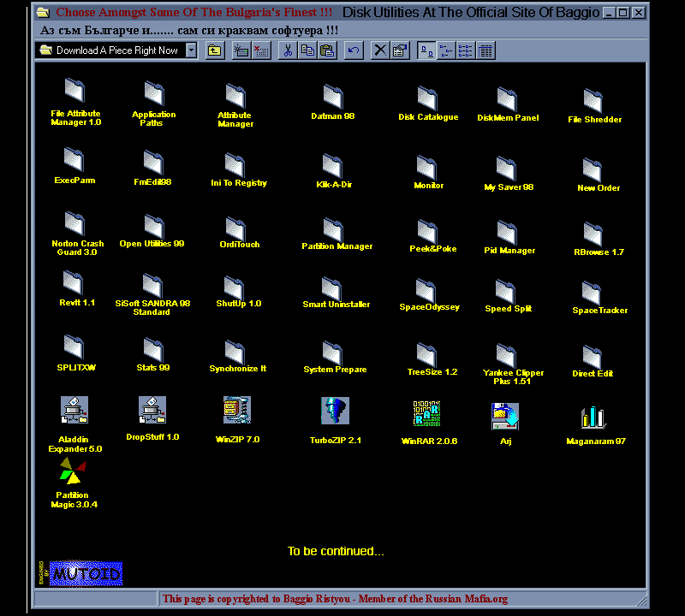
Task: Open the Monitor folder
Action: pos(426,168)
